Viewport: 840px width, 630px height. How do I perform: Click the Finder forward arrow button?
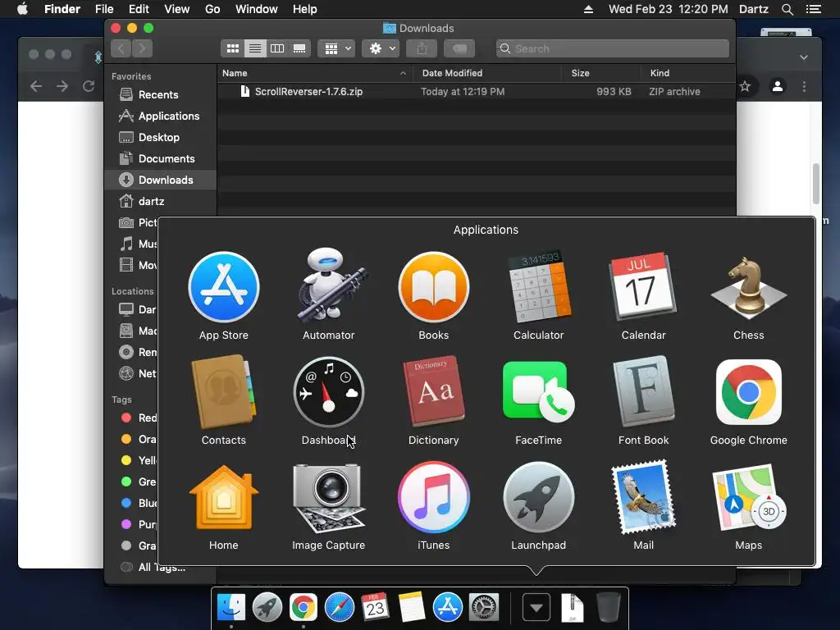tap(142, 48)
